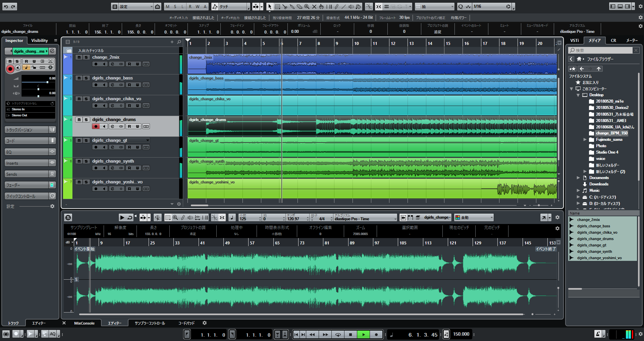
Task: Enable write automation on dgirls_change_synth track
Action: click(138, 168)
